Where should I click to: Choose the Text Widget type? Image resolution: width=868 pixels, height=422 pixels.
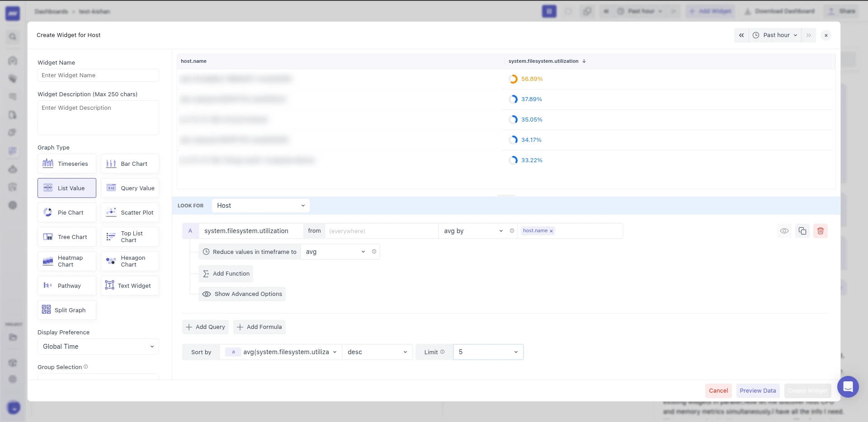130,286
